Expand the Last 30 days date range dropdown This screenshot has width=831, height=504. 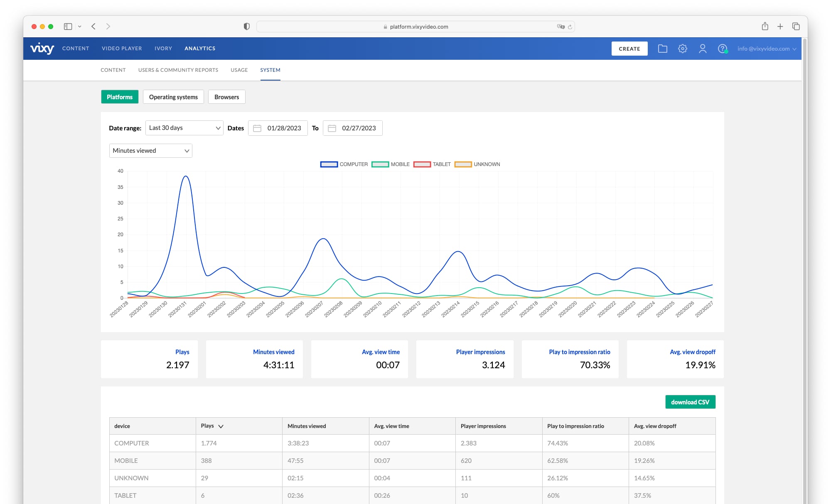click(x=184, y=128)
